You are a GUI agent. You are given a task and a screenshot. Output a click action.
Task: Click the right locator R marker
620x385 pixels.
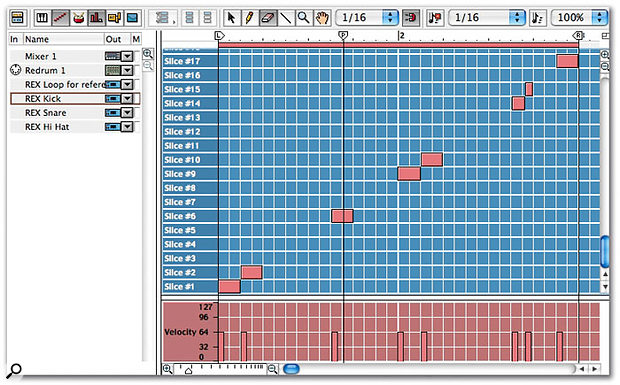click(578, 36)
